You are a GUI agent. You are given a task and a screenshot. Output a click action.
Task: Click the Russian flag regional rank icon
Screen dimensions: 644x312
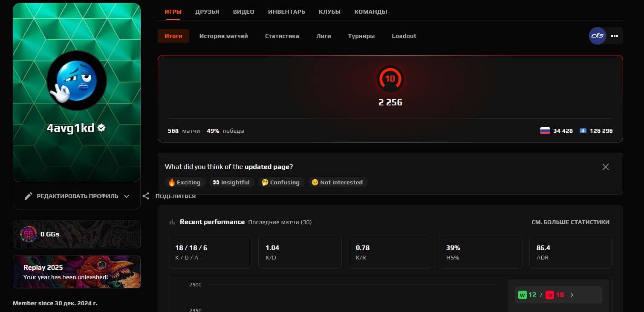pos(545,131)
